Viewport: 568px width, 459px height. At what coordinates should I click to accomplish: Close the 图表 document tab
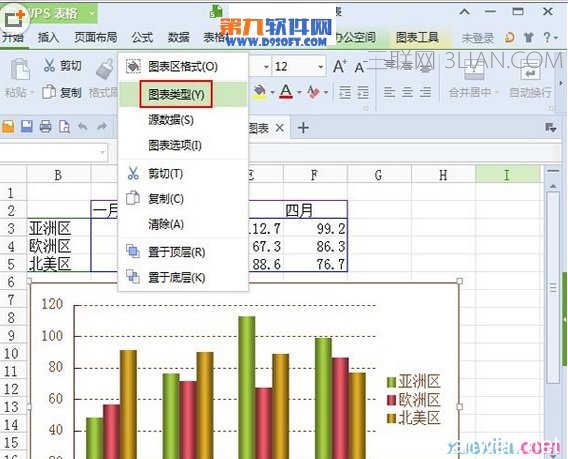point(279,128)
